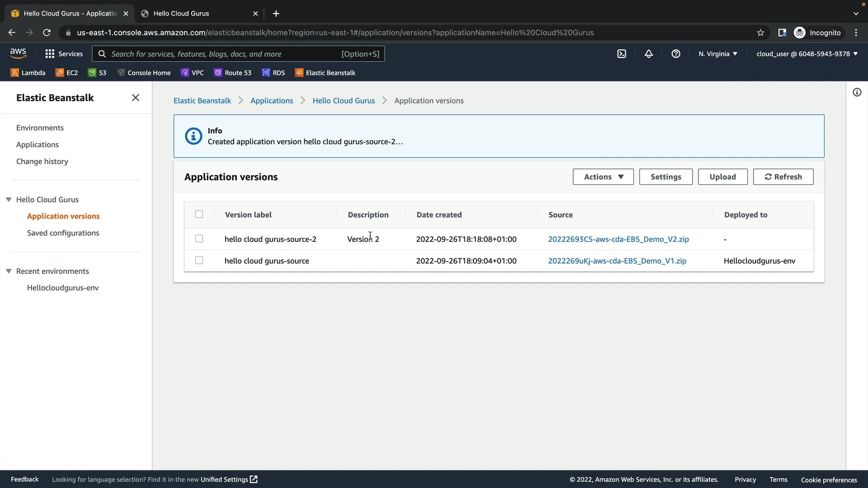The height and width of the screenshot is (488, 868).
Task: Collapse the Hello Cloud Gurus sidebar section
Action: pos(9,199)
